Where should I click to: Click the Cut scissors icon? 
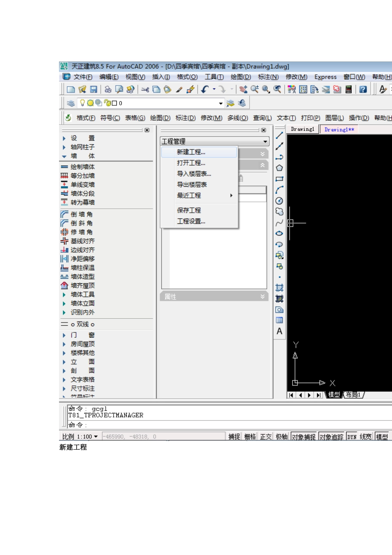click(145, 89)
